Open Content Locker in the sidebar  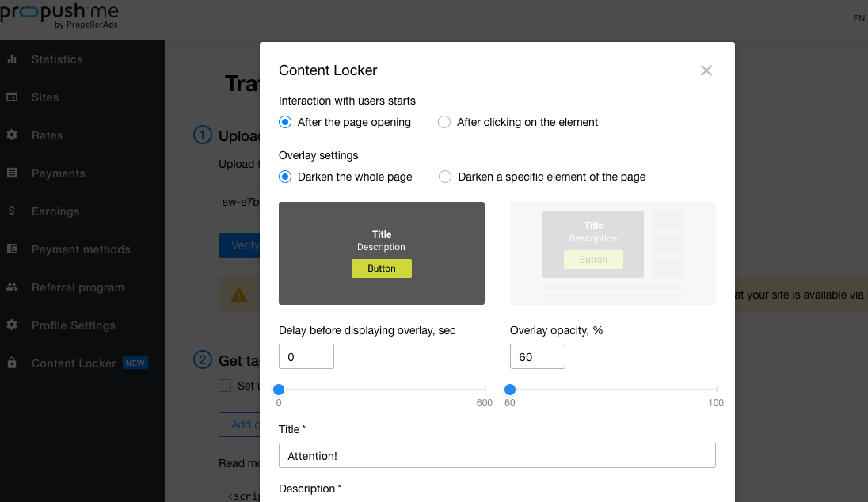click(74, 363)
